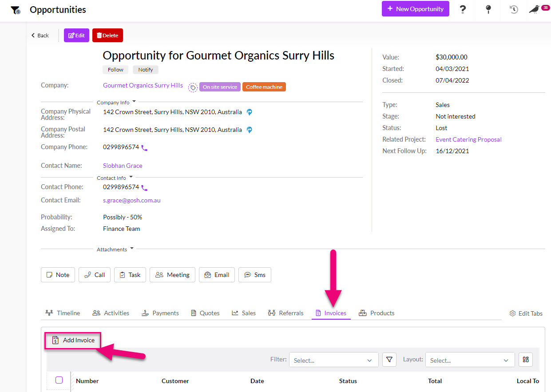Dial the Contact Phone number icon
This screenshot has height=392, width=551.
[x=144, y=188]
